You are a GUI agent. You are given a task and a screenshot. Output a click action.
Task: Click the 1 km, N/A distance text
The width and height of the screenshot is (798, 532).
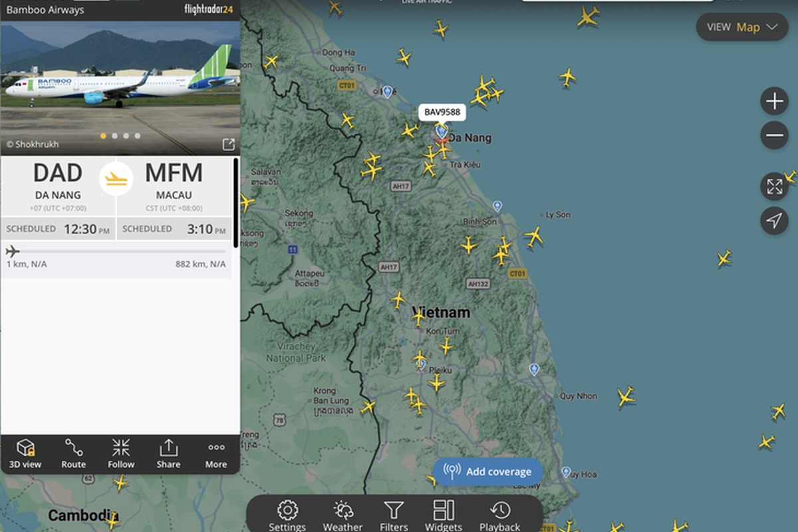27,264
